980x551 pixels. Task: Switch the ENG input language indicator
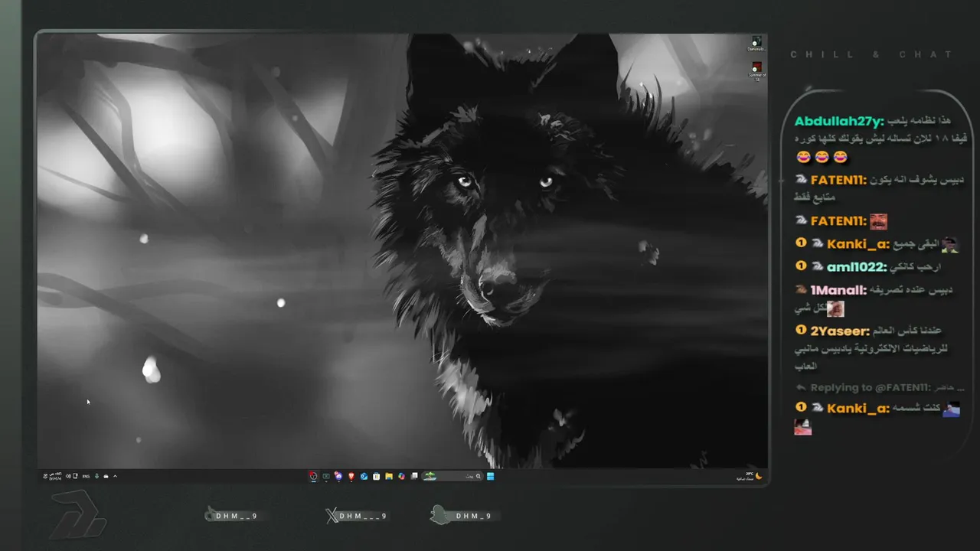coord(86,476)
